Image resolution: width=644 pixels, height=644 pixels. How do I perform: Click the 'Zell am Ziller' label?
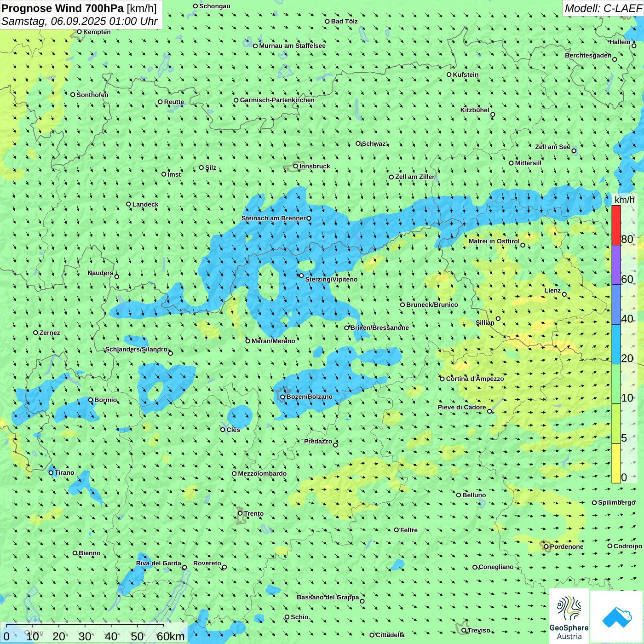coord(415,177)
